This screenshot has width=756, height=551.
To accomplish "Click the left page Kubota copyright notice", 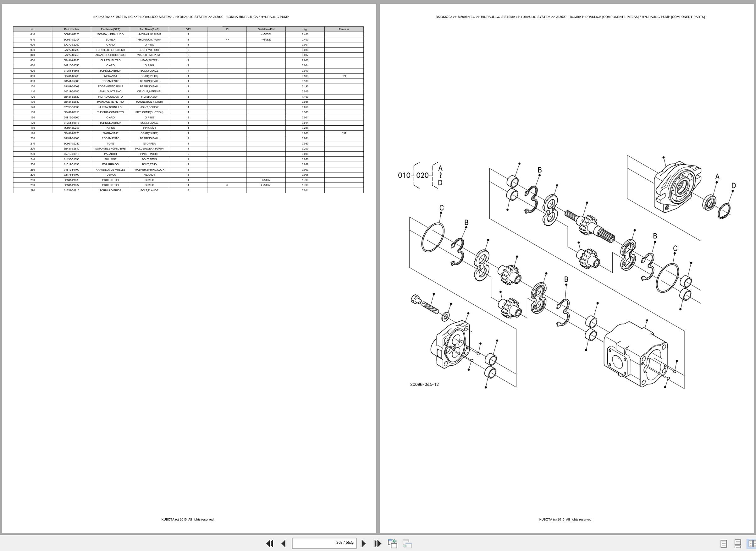I will tap(188, 519).
